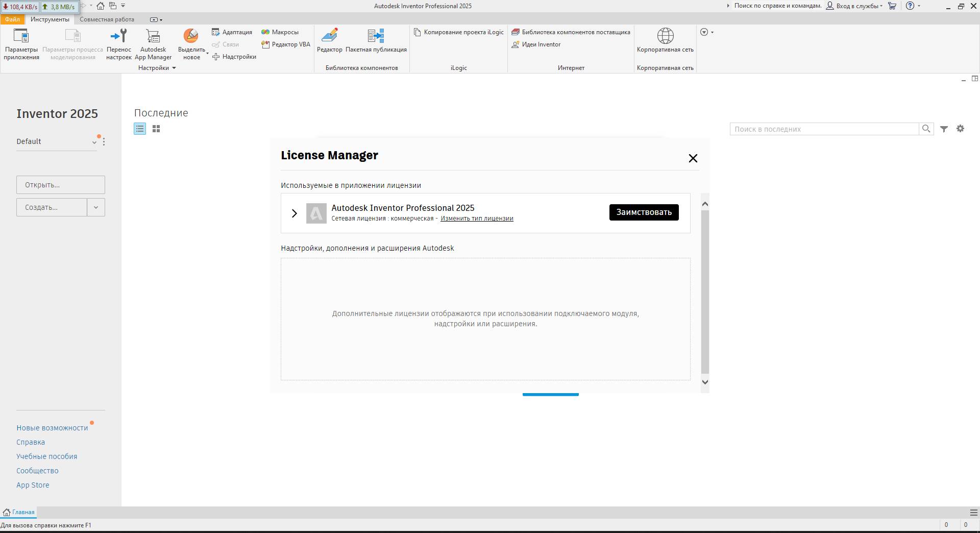
Task: Expand Autodesk Inventor Professional 2025 license details
Action: (x=294, y=213)
